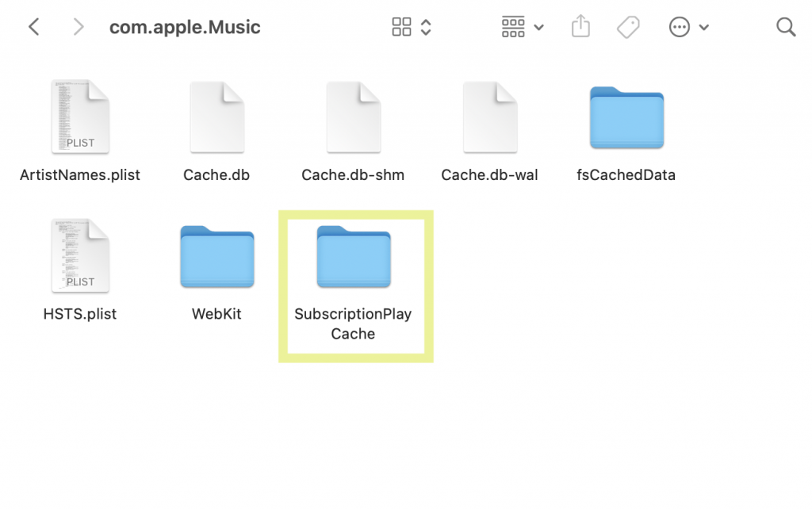Select the fsCachedData folder icon
812x509 pixels.
[626, 117]
